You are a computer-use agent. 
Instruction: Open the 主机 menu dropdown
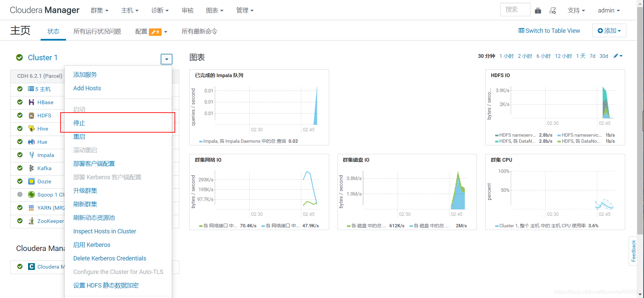coord(130,10)
